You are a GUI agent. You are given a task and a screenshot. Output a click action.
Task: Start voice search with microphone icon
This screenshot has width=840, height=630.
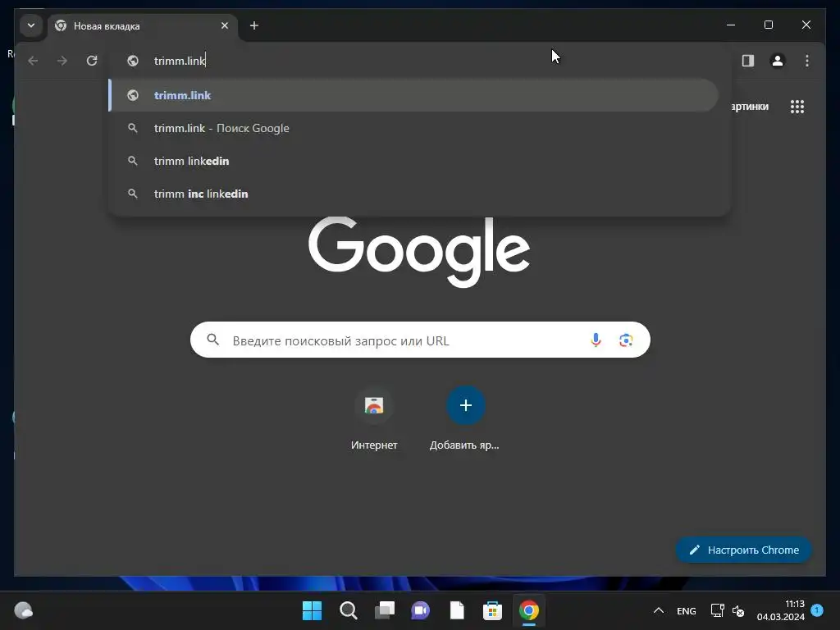(x=596, y=340)
